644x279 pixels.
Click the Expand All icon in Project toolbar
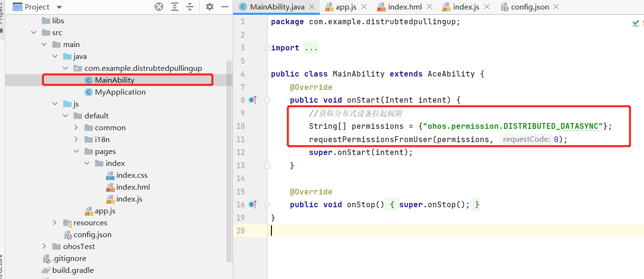(175, 7)
